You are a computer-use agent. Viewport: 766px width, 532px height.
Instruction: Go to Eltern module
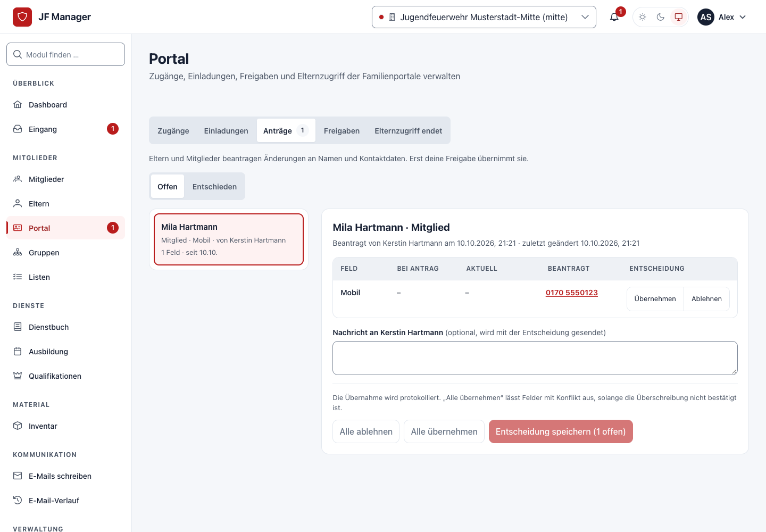[65, 204]
